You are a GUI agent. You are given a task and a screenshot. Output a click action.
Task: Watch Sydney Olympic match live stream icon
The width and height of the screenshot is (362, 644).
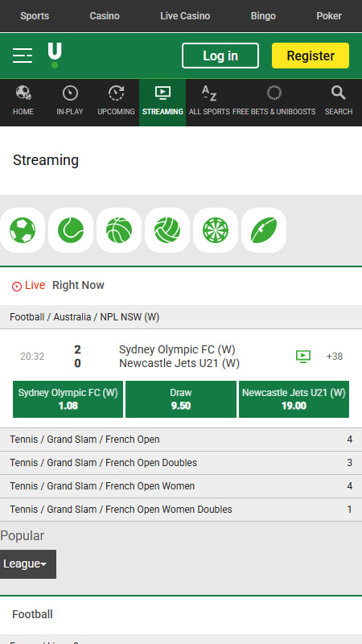(x=303, y=357)
